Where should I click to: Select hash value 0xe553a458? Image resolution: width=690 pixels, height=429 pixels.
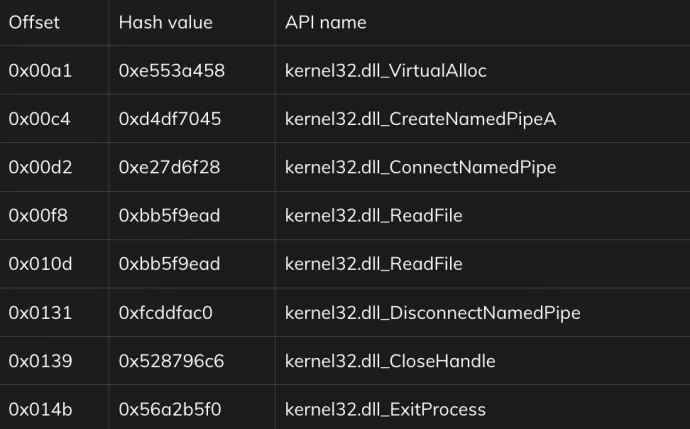pos(172,71)
